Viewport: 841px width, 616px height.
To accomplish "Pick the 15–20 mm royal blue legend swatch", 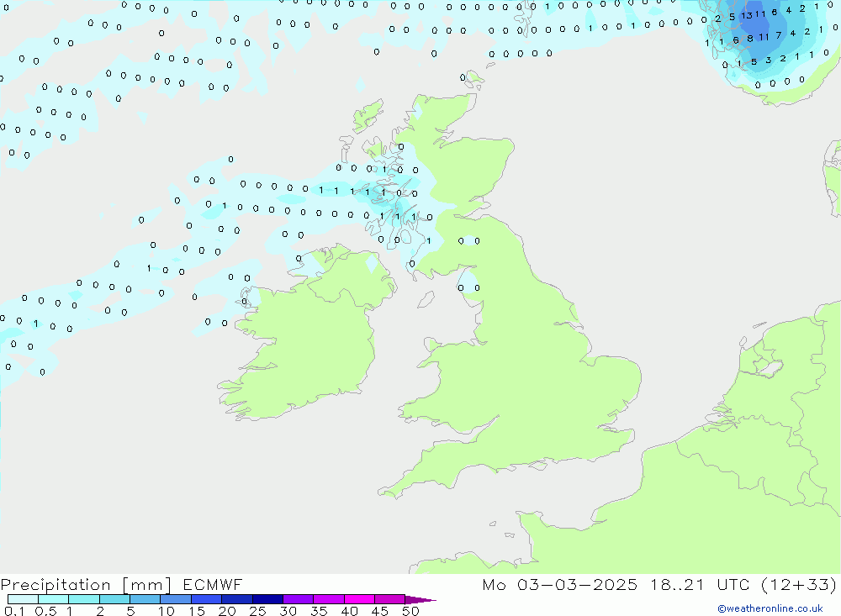I will (x=207, y=599).
